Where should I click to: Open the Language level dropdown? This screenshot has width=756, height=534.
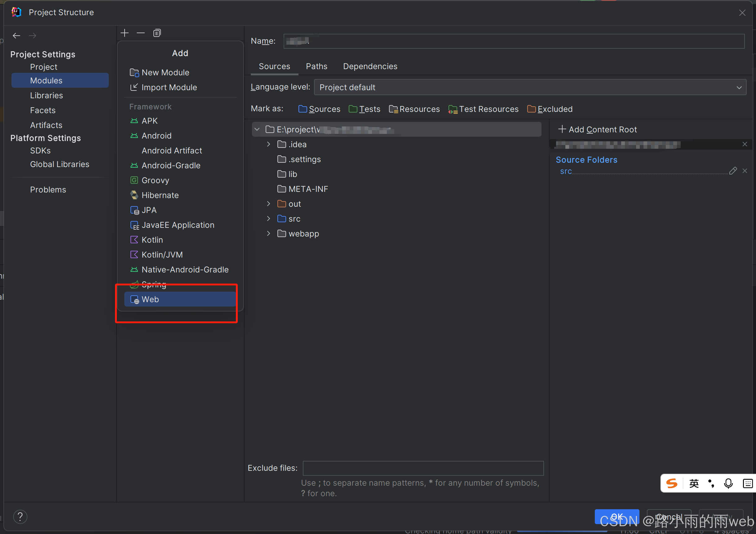529,87
